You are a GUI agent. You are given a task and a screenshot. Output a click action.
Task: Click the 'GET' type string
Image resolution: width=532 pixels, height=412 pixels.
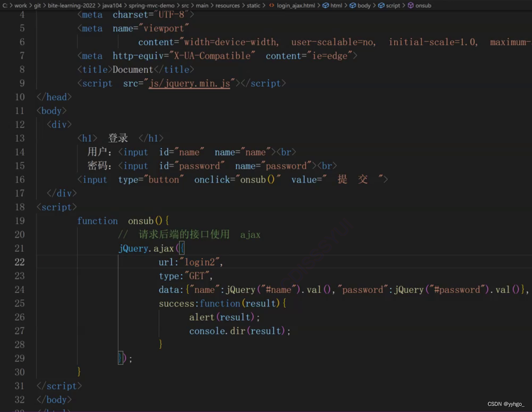(197, 276)
